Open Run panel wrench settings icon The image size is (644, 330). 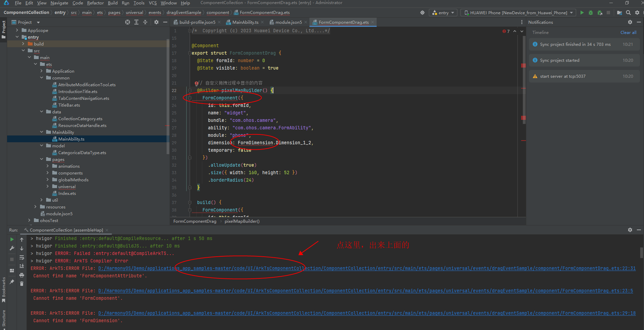(12, 248)
